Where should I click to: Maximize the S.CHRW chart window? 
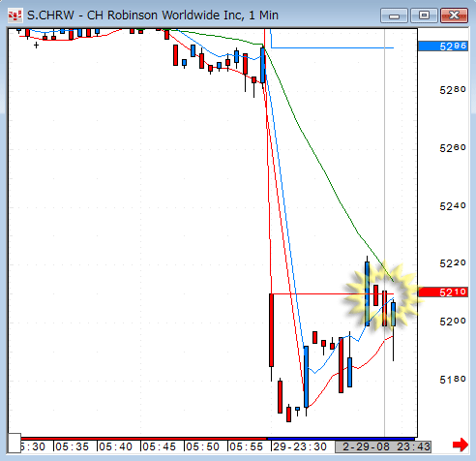[x=424, y=15]
